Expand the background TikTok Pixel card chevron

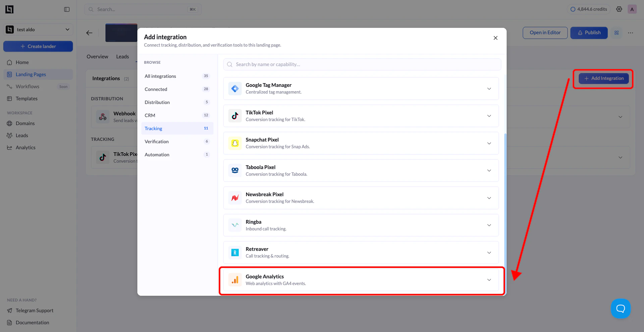click(621, 157)
